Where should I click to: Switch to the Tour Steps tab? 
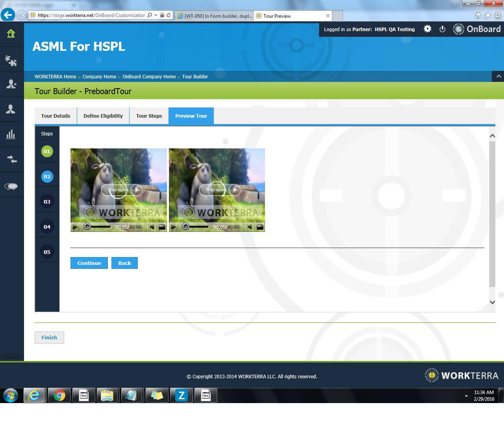[149, 116]
